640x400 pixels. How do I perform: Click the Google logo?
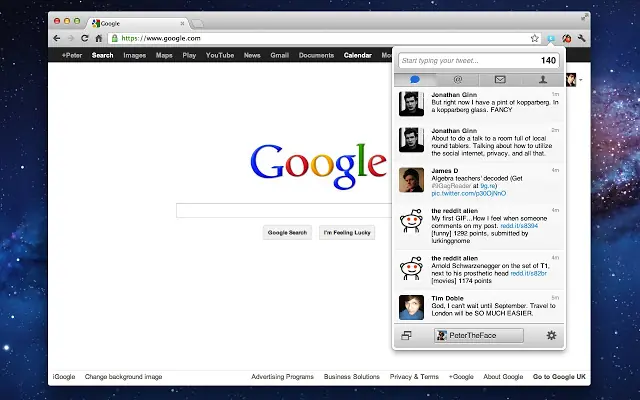(x=318, y=166)
